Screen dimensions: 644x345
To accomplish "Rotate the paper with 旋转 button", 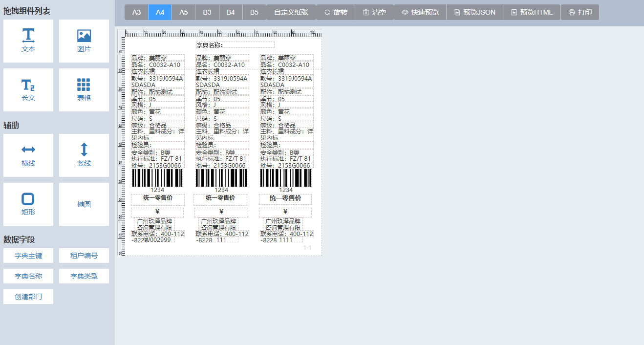I will click(336, 12).
